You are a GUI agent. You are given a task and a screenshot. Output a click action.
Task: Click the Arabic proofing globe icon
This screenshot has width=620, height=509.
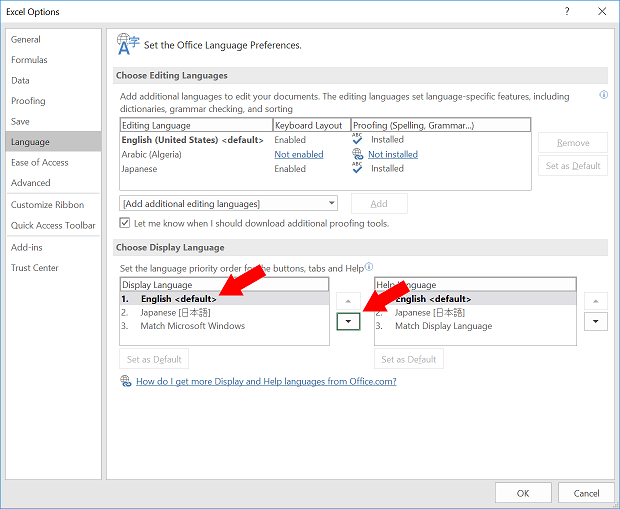pyautogui.click(x=357, y=154)
